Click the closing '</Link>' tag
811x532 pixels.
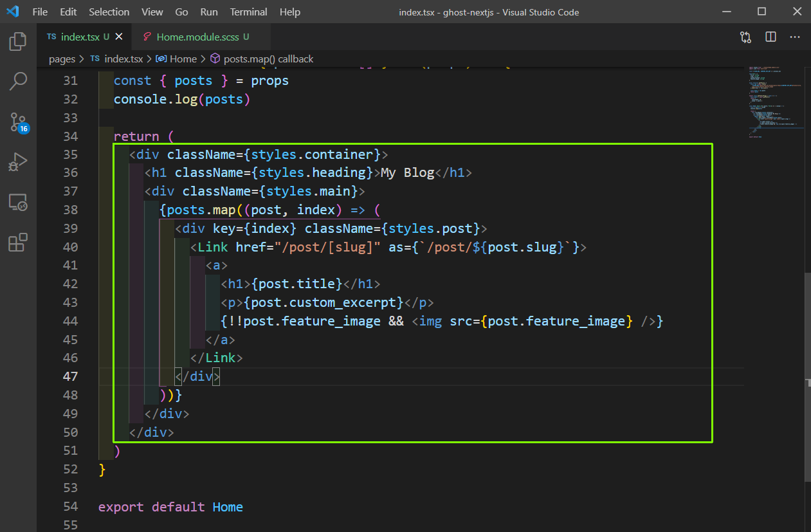[217, 358]
